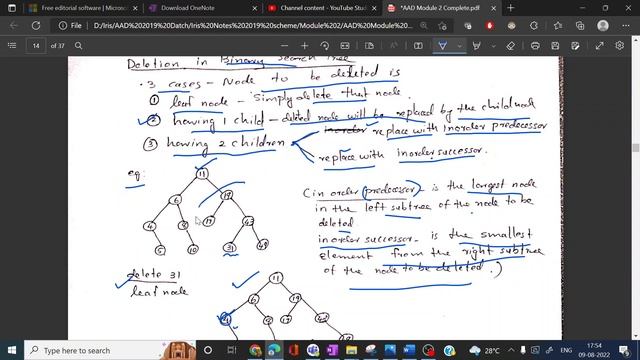Show hidden system tray icons
The width and height of the screenshot is (640, 360).
[x=511, y=350]
